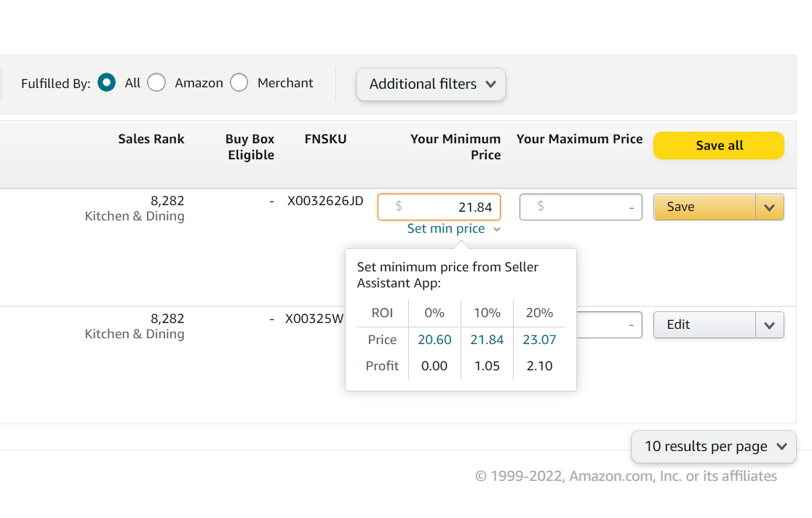The image size is (812, 518).
Task: Filter by Merchant fulfilled items
Action: pos(239,82)
